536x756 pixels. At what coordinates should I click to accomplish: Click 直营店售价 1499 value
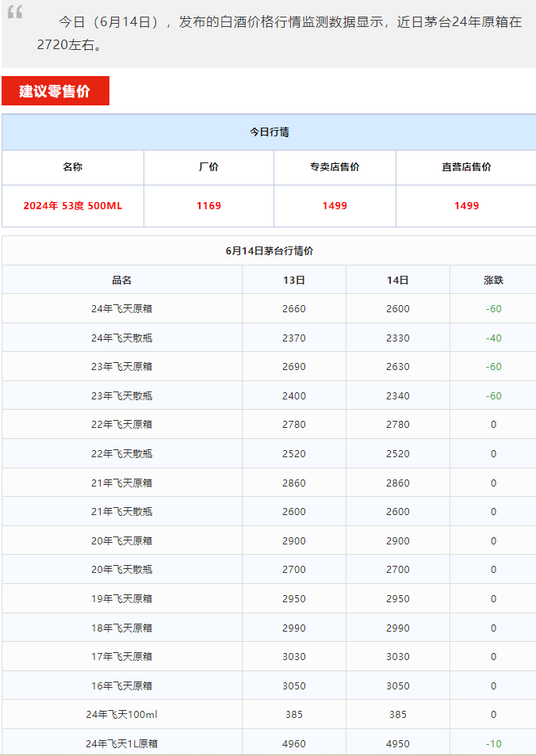point(466,206)
